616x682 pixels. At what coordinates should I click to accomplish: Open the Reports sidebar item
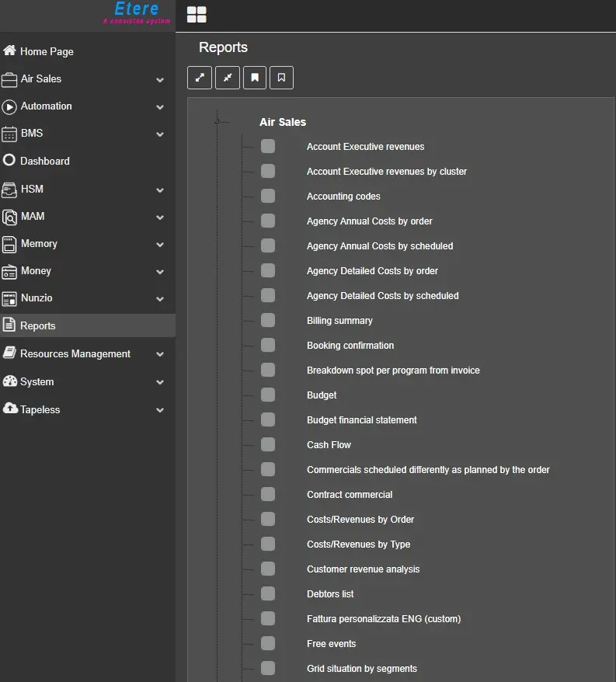[x=37, y=326]
